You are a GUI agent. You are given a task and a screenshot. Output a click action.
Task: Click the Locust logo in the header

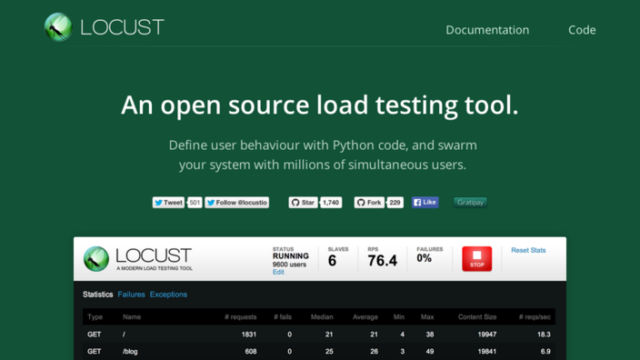[x=104, y=27]
